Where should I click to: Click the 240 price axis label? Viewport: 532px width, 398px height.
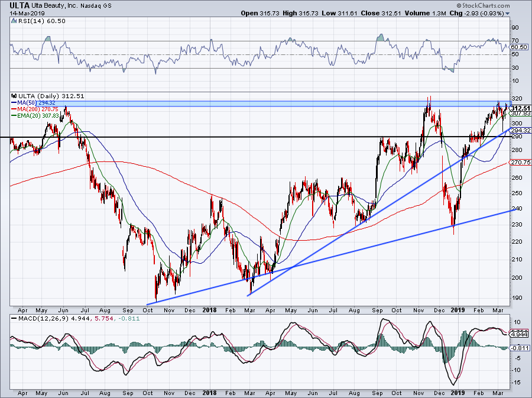pyautogui.click(x=517, y=209)
